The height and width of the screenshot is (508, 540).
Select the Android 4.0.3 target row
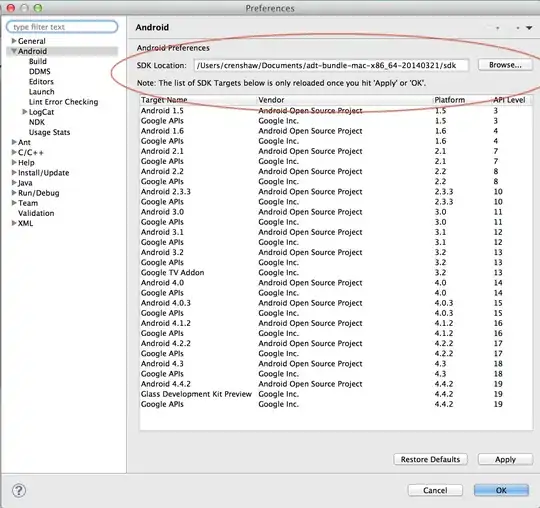tap(336, 303)
